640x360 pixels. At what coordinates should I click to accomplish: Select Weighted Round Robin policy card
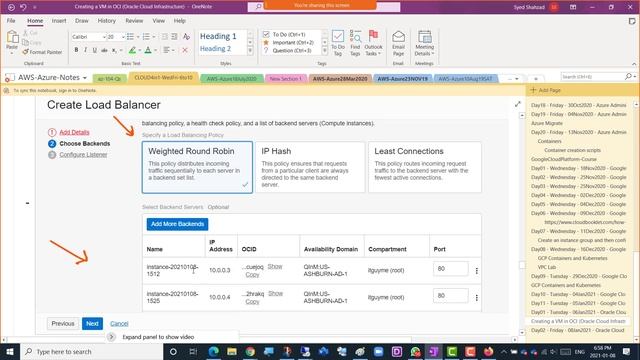click(x=197, y=167)
